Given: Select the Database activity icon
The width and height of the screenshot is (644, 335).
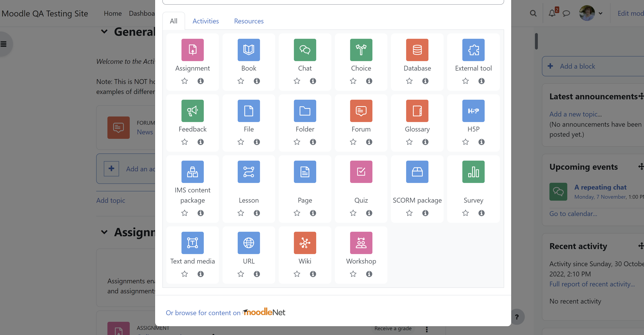Looking at the screenshot, I should pos(417,50).
